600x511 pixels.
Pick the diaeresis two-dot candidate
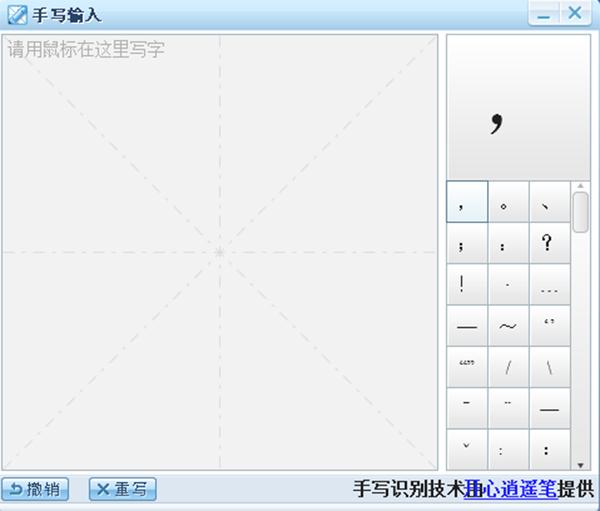pos(509,408)
